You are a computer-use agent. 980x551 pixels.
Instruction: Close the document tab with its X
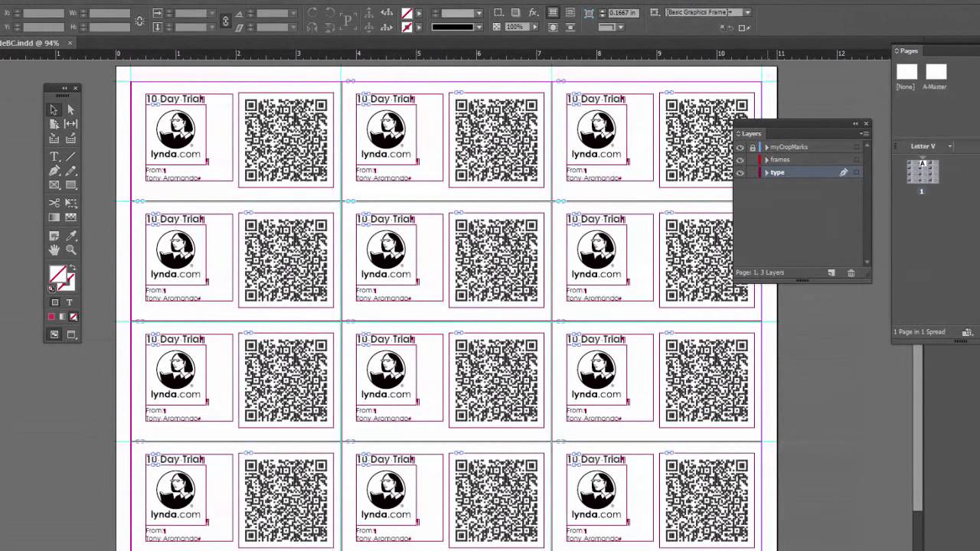pyautogui.click(x=70, y=44)
